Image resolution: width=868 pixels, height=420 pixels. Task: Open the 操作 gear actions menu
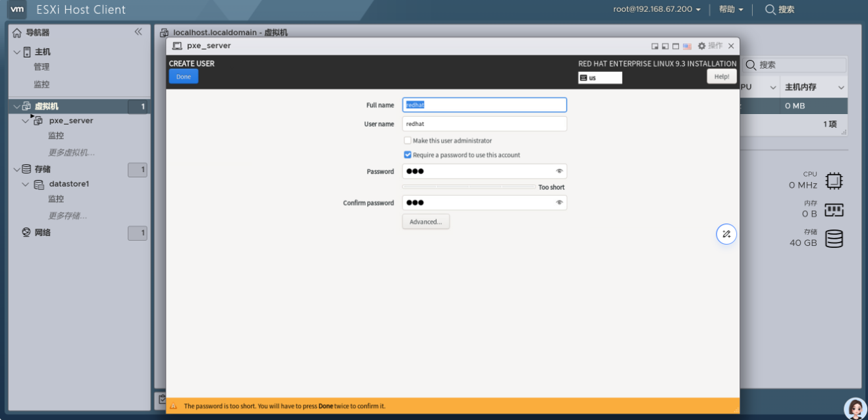click(710, 46)
